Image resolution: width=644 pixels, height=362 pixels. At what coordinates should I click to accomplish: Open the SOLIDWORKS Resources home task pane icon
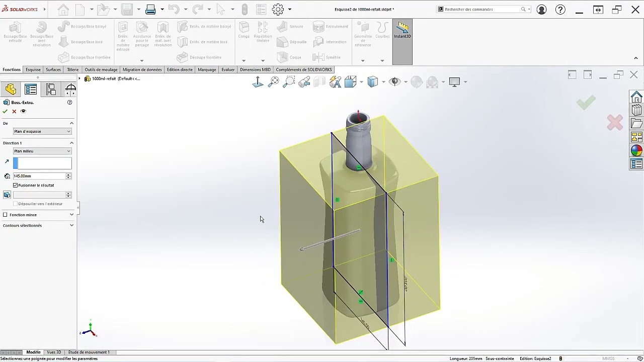636,97
